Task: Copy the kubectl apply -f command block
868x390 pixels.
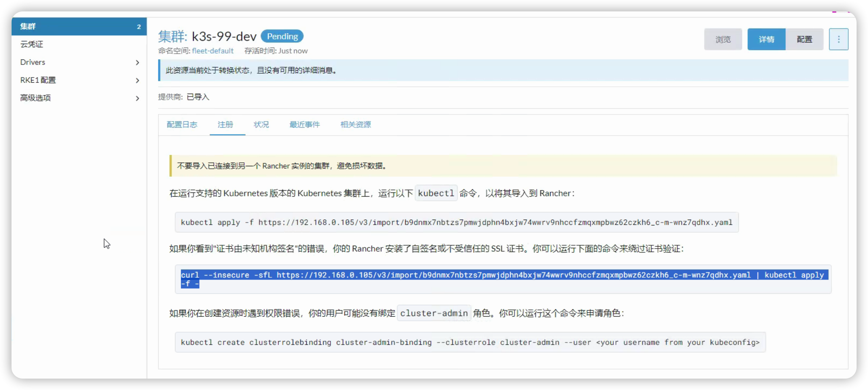Action: 456,222
